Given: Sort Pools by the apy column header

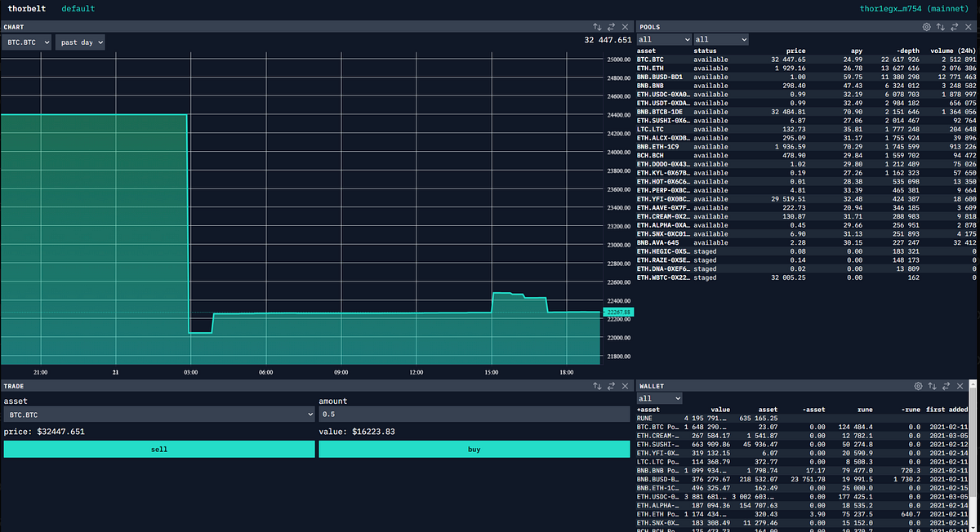Looking at the screenshot, I should point(856,51).
